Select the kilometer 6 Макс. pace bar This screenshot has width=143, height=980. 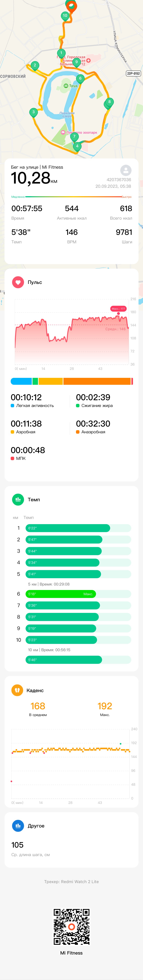coord(61,594)
